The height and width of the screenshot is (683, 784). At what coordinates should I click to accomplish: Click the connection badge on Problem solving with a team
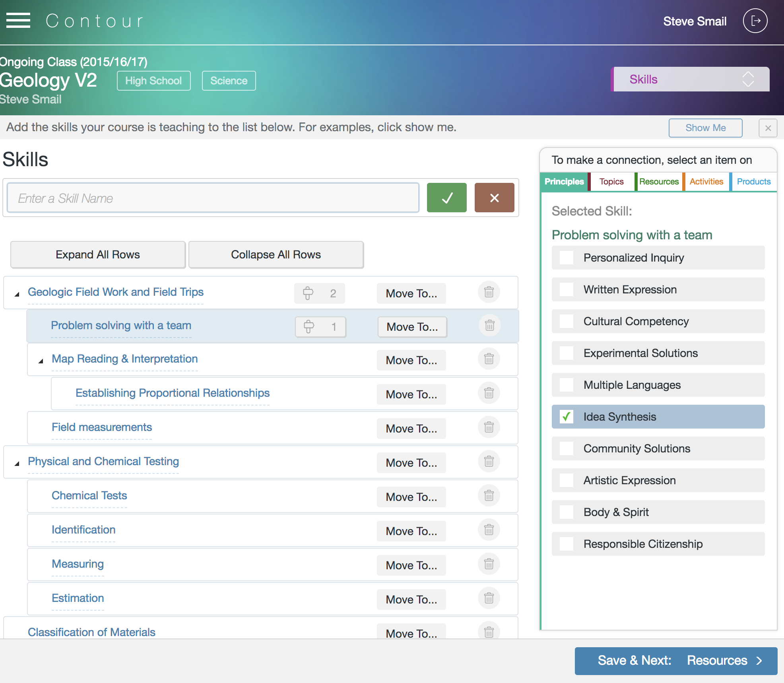click(x=320, y=327)
